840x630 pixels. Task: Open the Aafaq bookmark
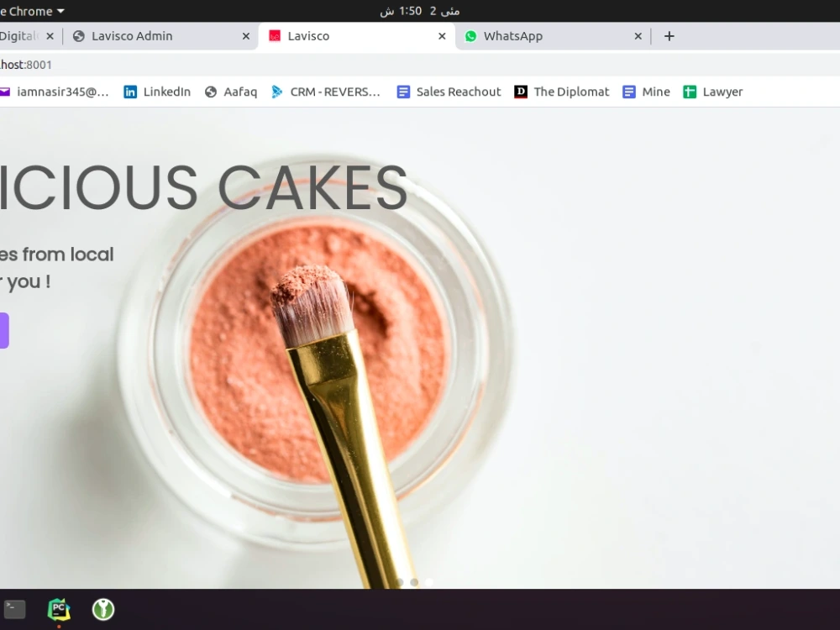[231, 92]
